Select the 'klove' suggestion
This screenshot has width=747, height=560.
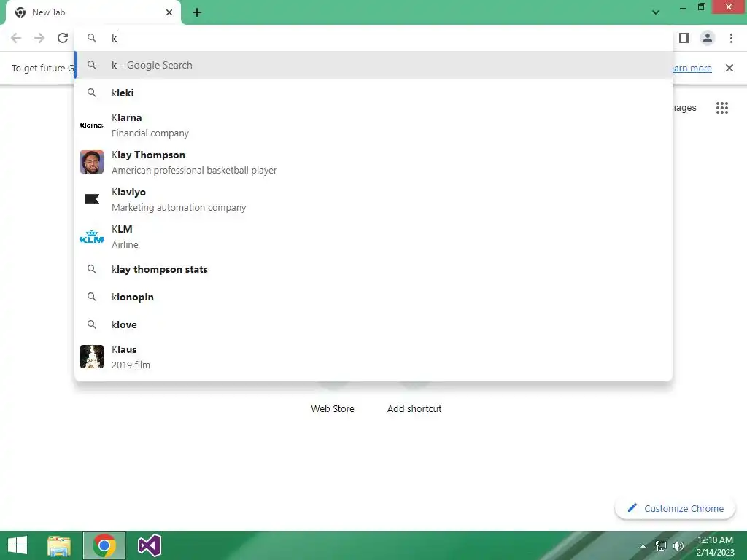tap(374, 324)
